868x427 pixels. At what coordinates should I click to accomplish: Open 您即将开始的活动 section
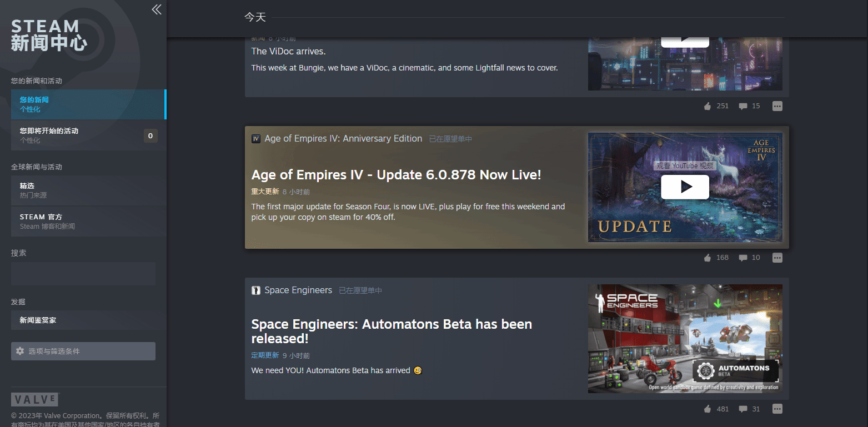(88, 135)
